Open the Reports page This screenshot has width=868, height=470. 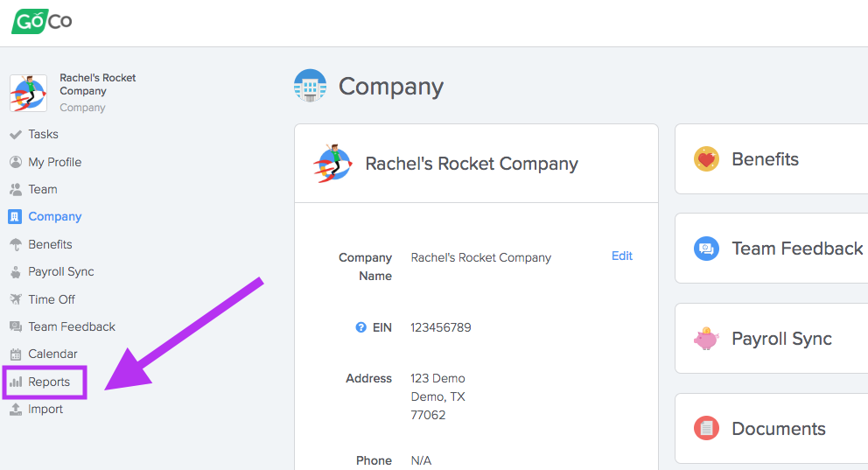click(x=49, y=382)
